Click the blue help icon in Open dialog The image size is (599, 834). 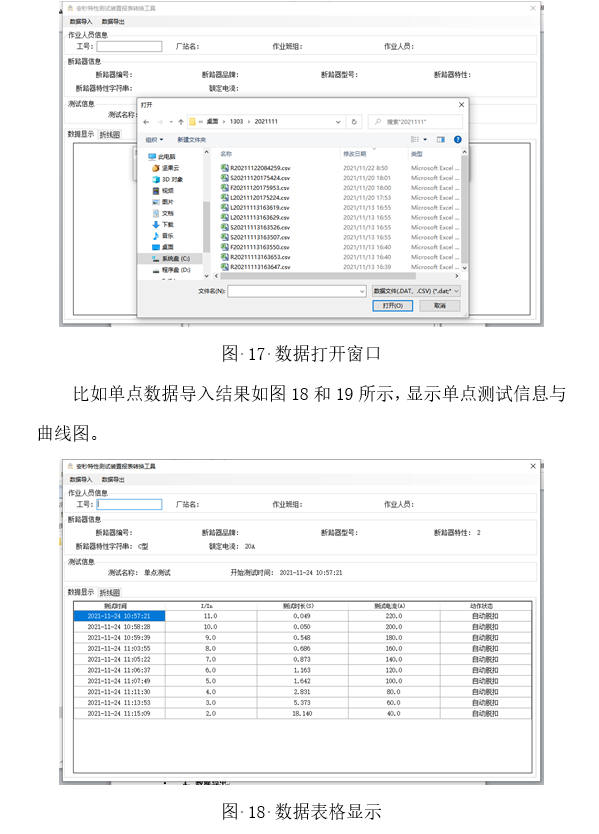[x=457, y=139]
